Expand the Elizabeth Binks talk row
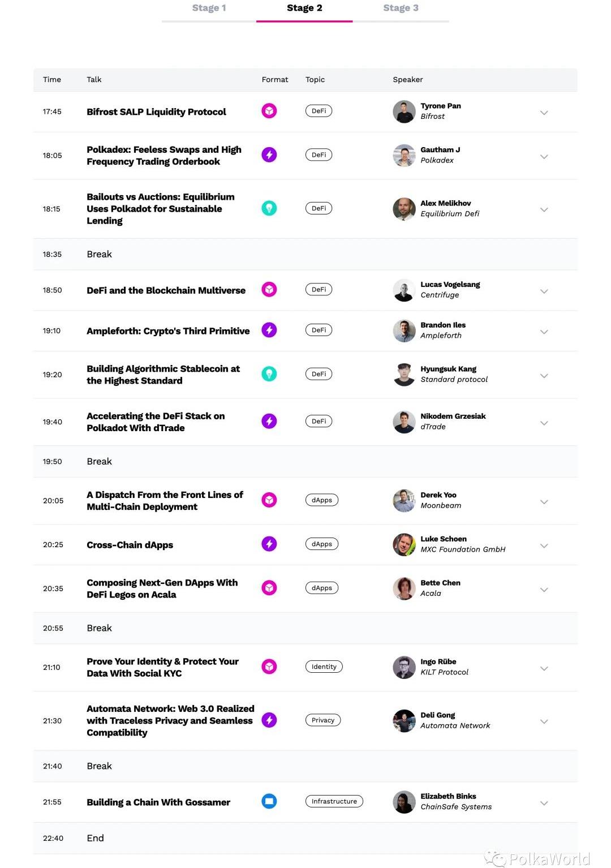The image size is (611, 868). tap(544, 803)
